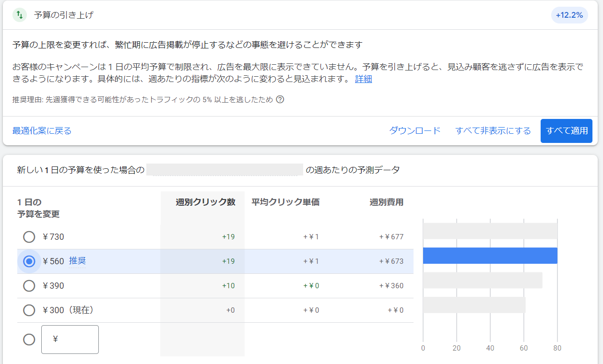Click the ダウンロード link
603x364 pixels.
pyautogui.click(x=414, y=131)
